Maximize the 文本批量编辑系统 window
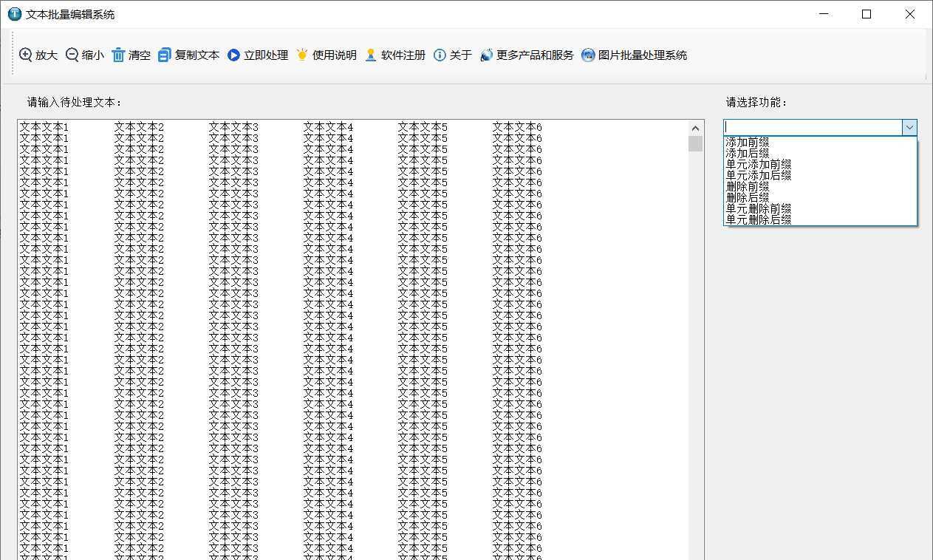Image resolution: width=933 pixels, height=560 pixels. [867, 14]
